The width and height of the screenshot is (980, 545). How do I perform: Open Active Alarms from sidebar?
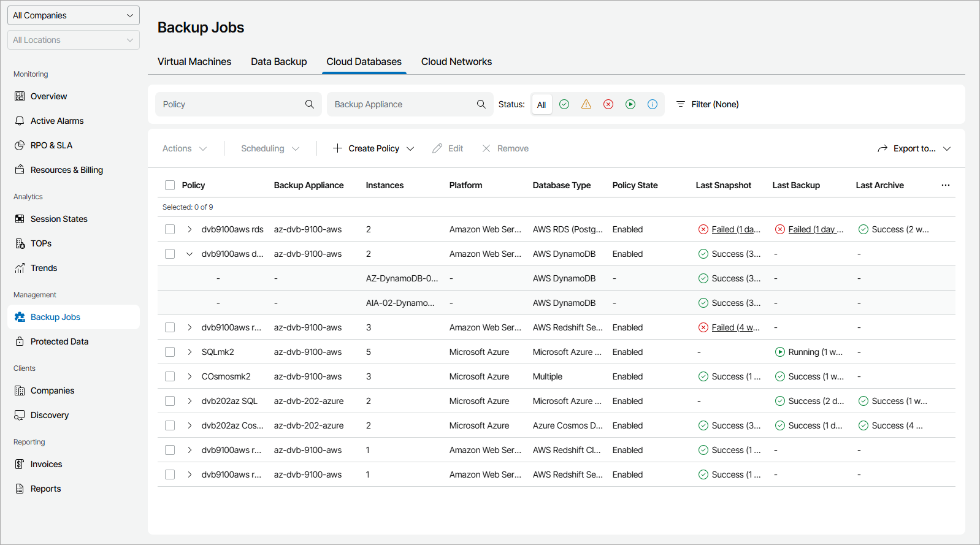(x=57, y=121)
